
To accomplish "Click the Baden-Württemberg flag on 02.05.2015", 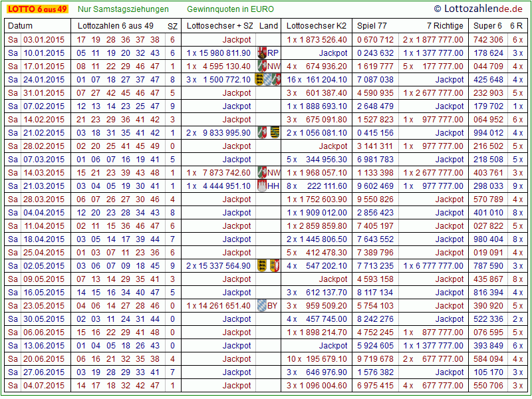I will (x=262, y=265).
